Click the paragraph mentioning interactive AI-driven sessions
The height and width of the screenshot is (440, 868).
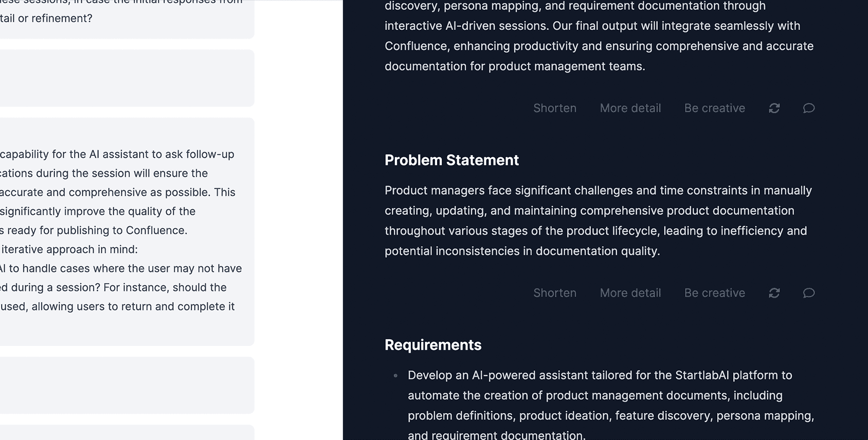pos(599,36)
